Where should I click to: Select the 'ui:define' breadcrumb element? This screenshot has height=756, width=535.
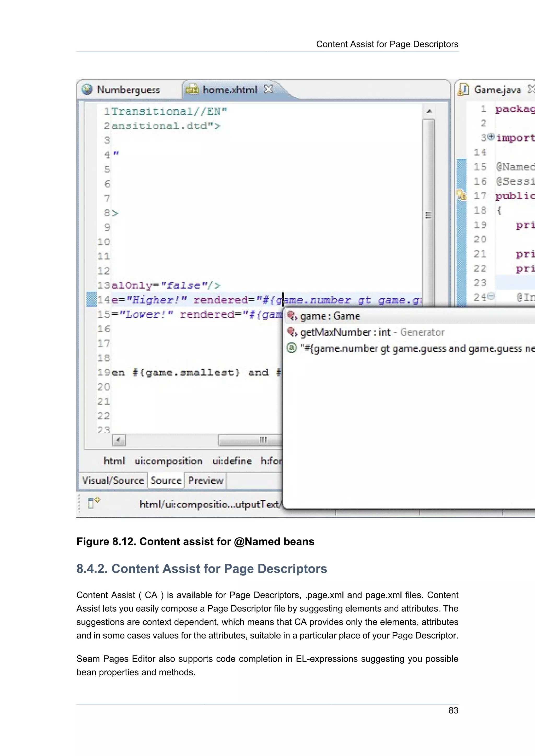[232, 461]
